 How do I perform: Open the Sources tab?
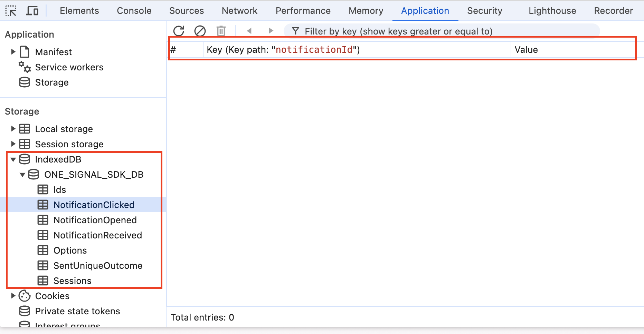pyautogui.click(x=187, y=11)
